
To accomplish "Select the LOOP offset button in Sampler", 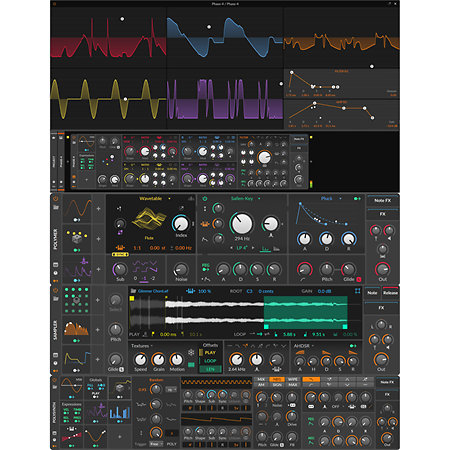I will tap(210, 361).
